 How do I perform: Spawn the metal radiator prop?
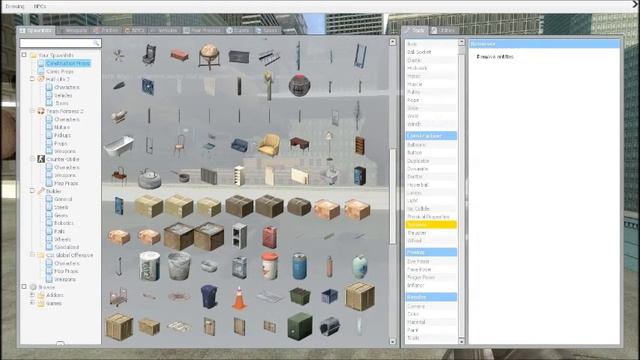209,176
